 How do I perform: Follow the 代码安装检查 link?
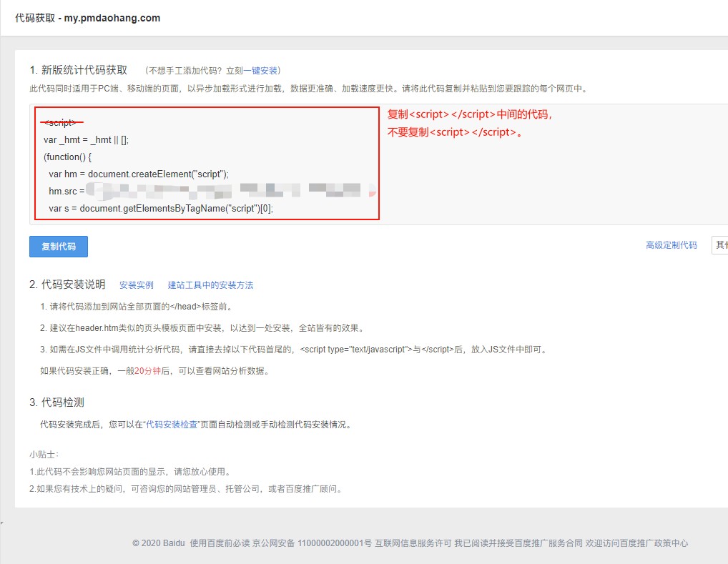(x=172, y=425)
